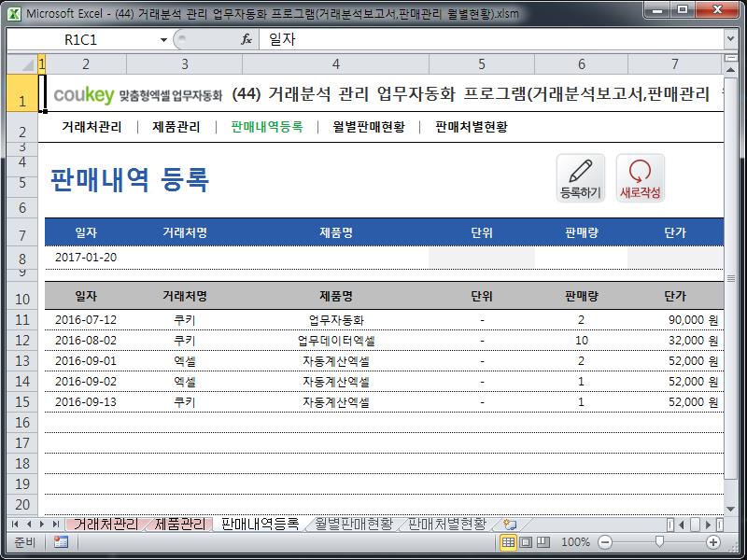The height and width of the screenshot is (560, 747).
Task: Go to last sheet tab arrow
Action: click(x=56, y=525)
